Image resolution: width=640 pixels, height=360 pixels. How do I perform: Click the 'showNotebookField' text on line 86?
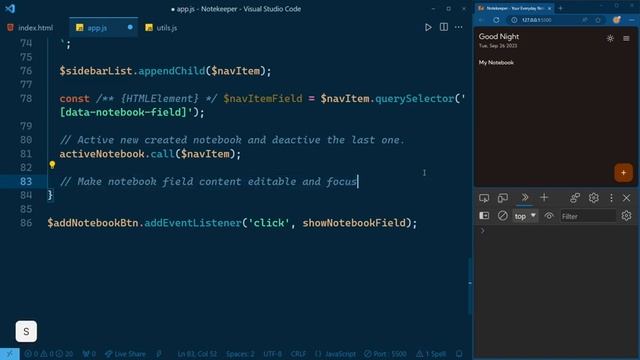[354, 223]
